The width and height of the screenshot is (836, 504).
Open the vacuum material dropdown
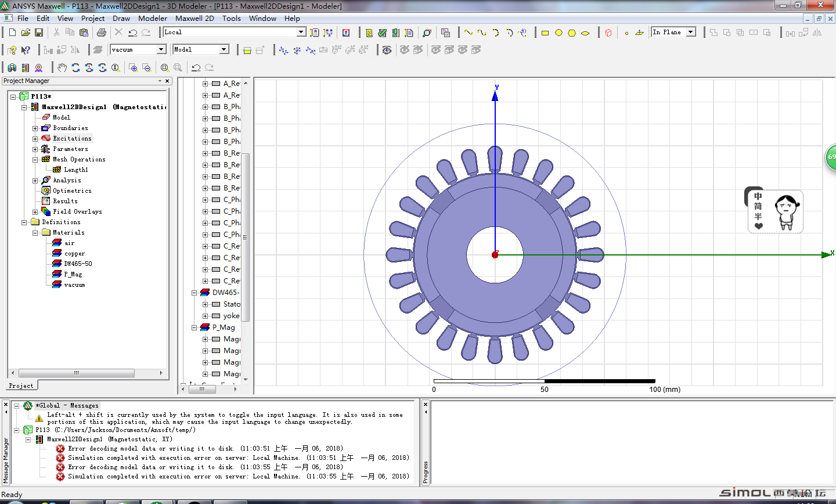[x=161, y=49]
